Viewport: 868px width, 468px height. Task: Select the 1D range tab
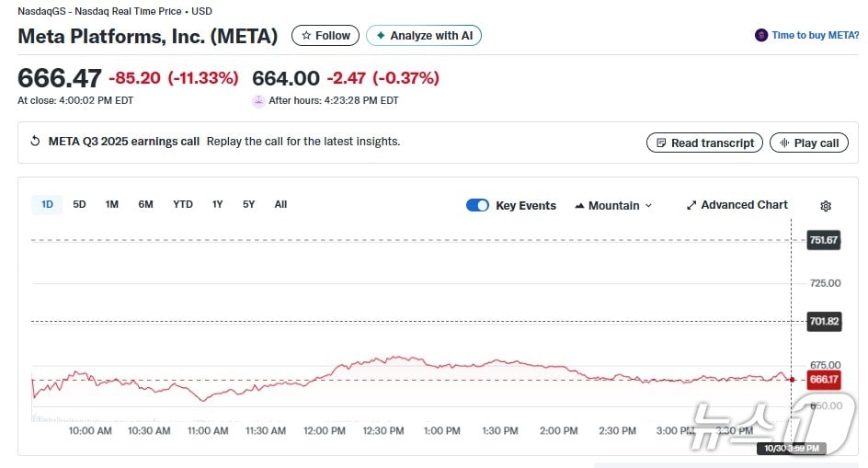tap(47, 204)
